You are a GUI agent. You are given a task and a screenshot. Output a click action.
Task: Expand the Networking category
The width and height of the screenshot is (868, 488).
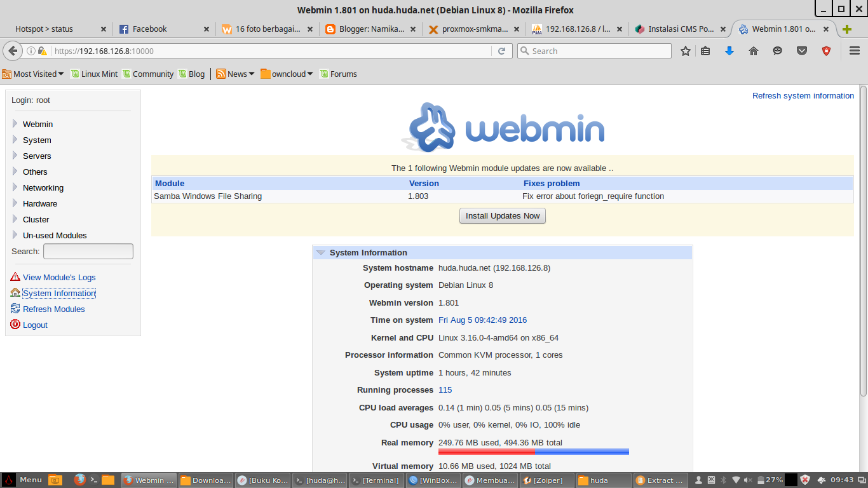click(15, 187)
